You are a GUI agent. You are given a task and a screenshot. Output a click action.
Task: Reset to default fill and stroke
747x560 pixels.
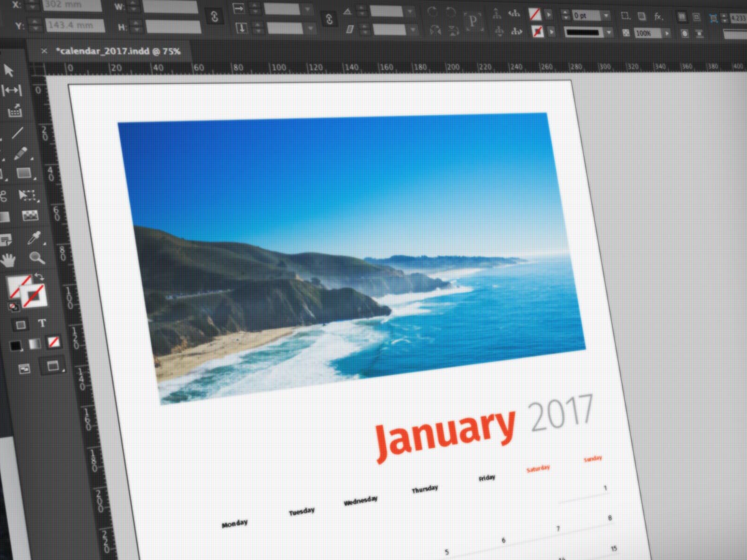(x=12, y=307)
